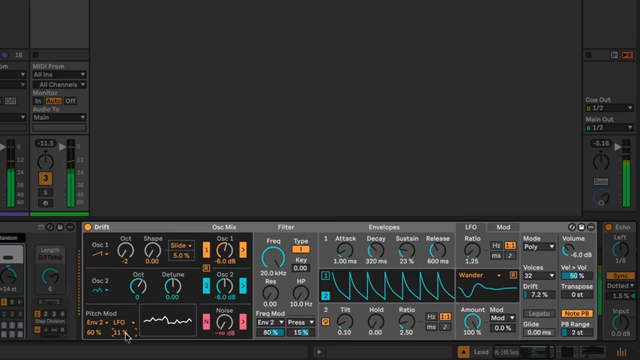The image size is (640, 360).
Task: Click Drift hot-swap preset icon
Action: click(x=572, y=227)
